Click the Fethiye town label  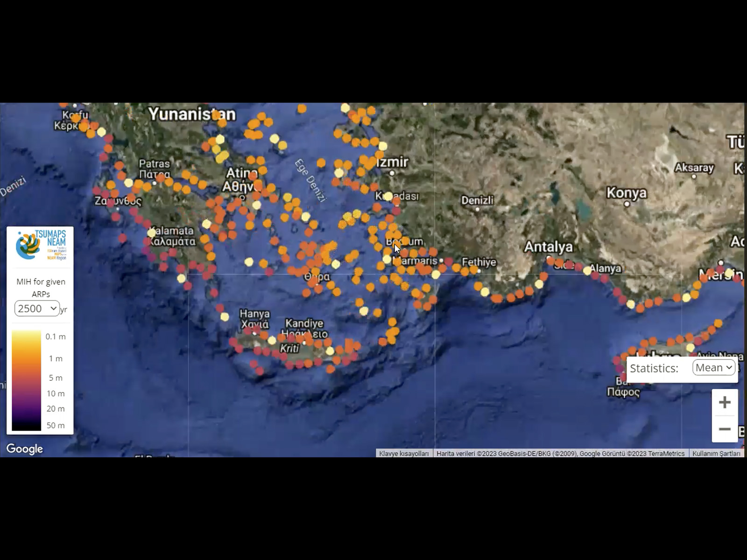coord(479,262)
